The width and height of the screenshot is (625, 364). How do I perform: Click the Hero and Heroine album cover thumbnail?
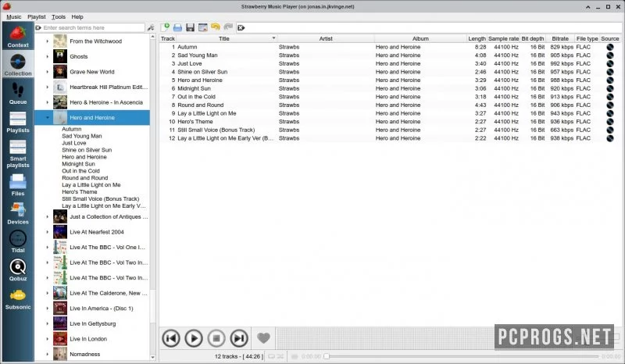pyautogui.click(x=60, y=118)
